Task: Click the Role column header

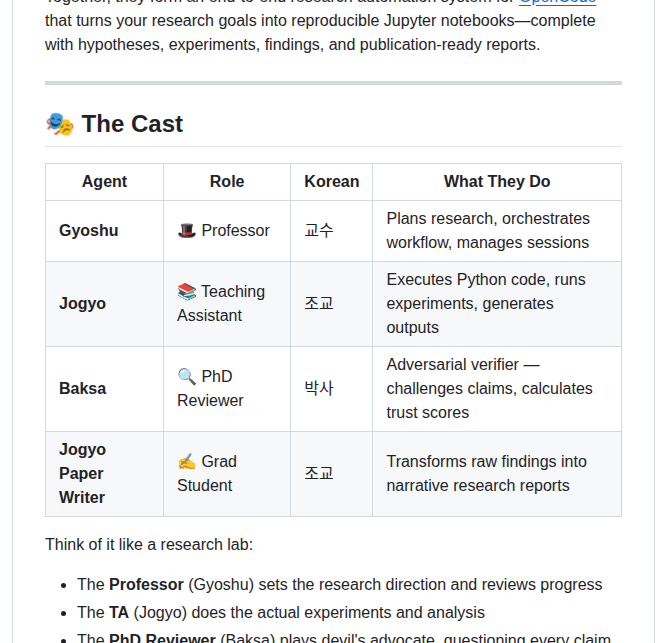Action: (227, 182)
